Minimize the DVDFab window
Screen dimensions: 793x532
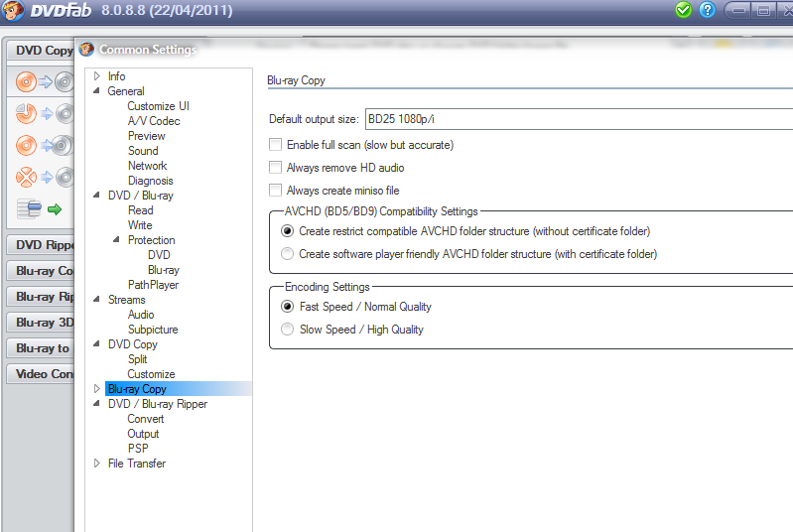[738, 10]
